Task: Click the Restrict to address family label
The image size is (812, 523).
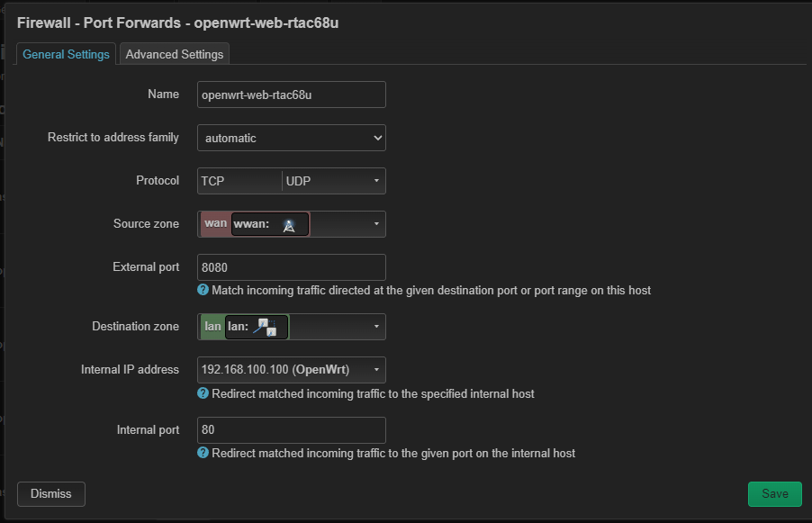Action: [113, 137]
